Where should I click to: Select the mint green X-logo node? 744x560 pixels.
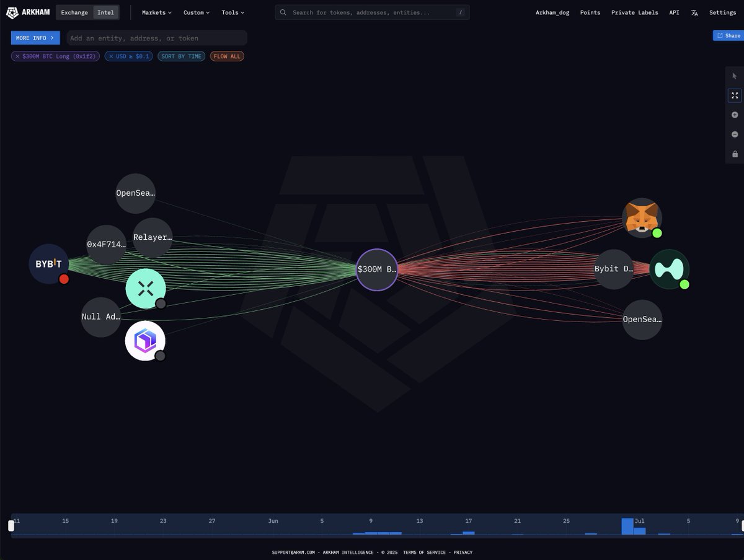point(146,288)
